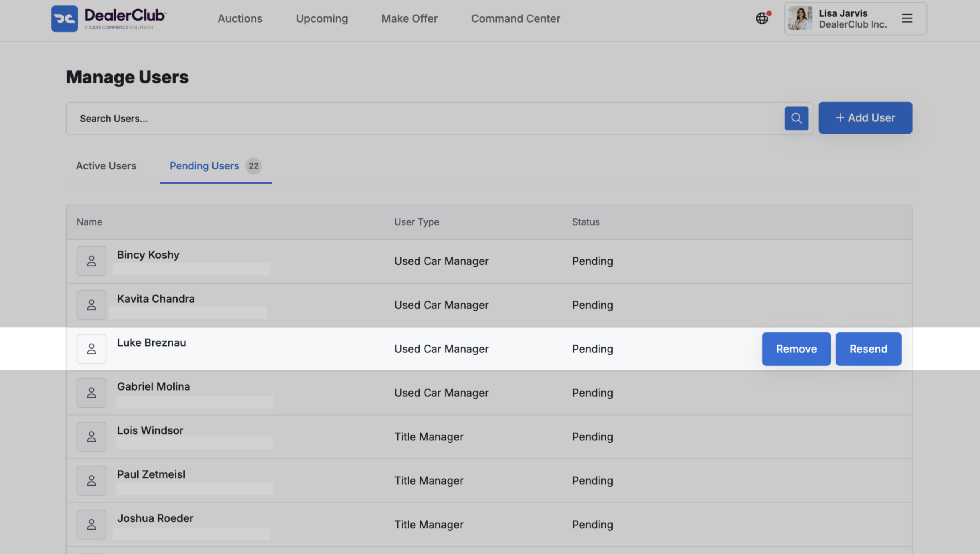The width and height of the screenshot is (980, 554).
Task: Click Lois Windsor's user avatar icon
Action: point(91,437)
